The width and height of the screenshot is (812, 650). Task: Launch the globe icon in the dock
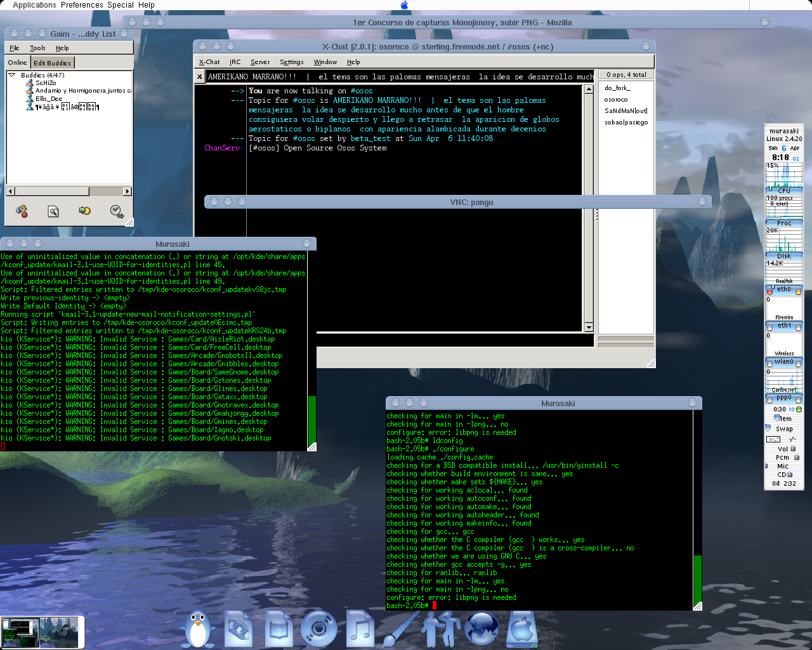click(x=481, y=629)
